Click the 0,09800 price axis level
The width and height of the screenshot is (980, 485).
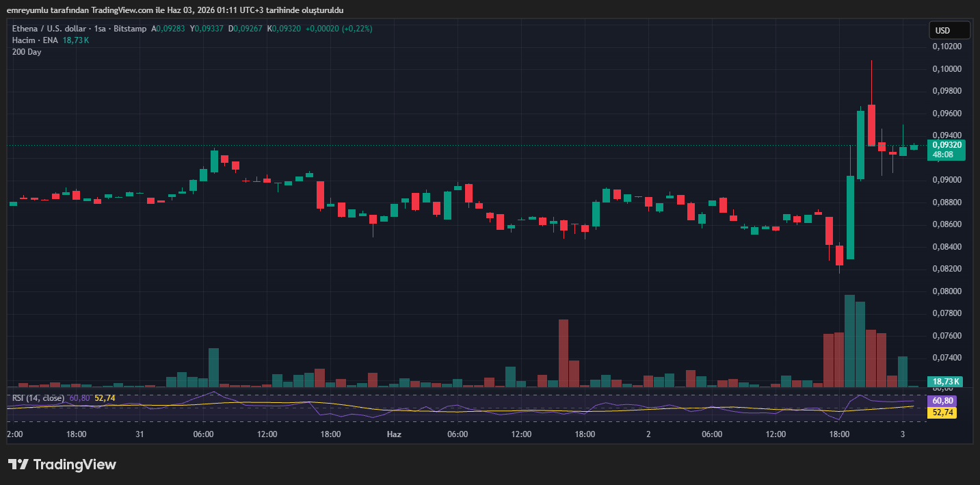point(947,91)
